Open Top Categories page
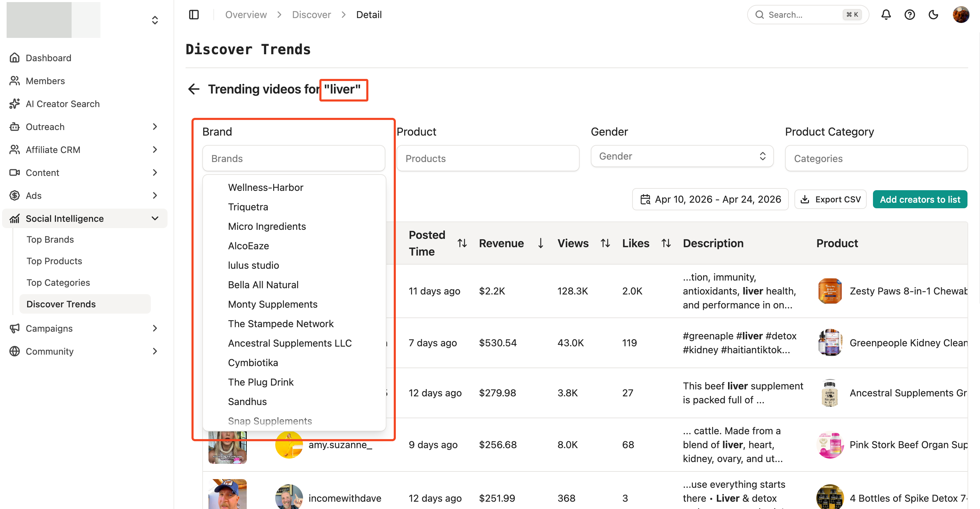 click(58, 282)
